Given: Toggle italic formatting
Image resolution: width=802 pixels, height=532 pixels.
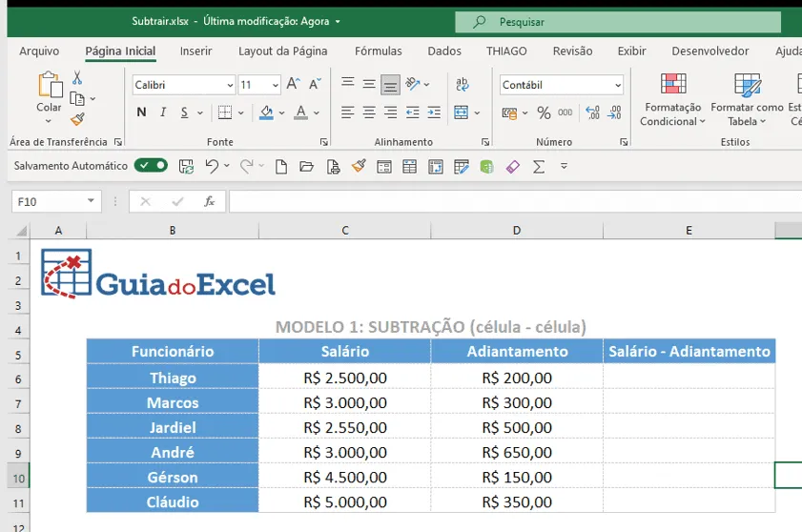Looking at the screenshot, I should [163, 113].
